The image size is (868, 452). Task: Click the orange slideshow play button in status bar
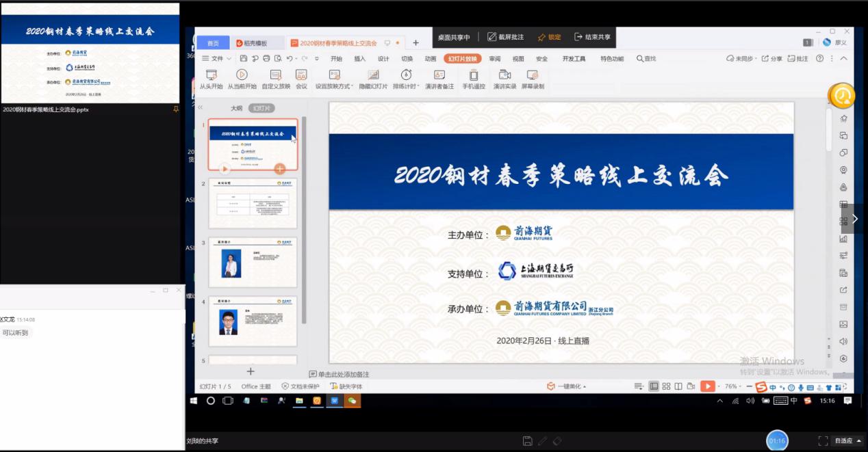tap(707, 386)
